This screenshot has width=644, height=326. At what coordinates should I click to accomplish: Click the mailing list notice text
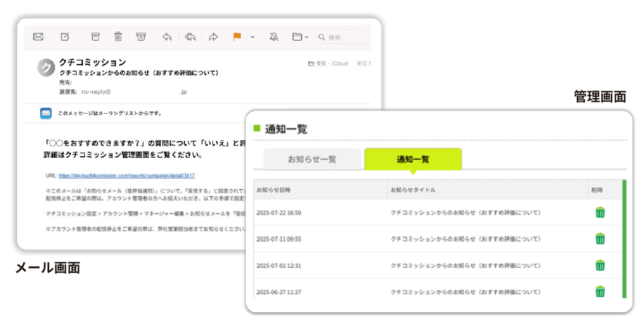(110, 113)
